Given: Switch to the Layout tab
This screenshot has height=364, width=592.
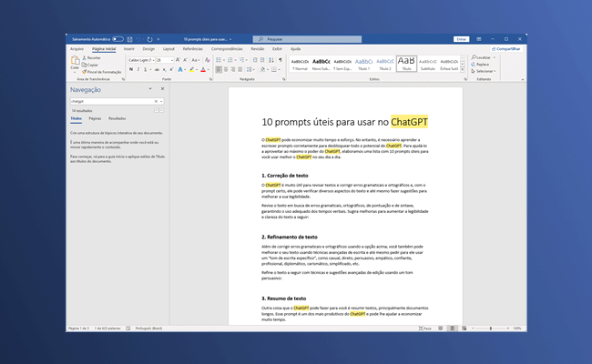Looking at the screenshot, I should tap(168, 49).
